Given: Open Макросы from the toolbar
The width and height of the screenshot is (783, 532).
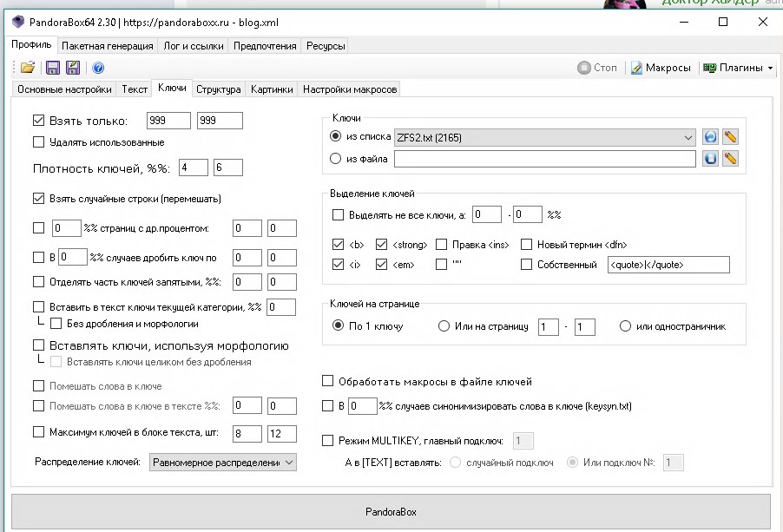Looking at the screenshot, I should 661,68.
